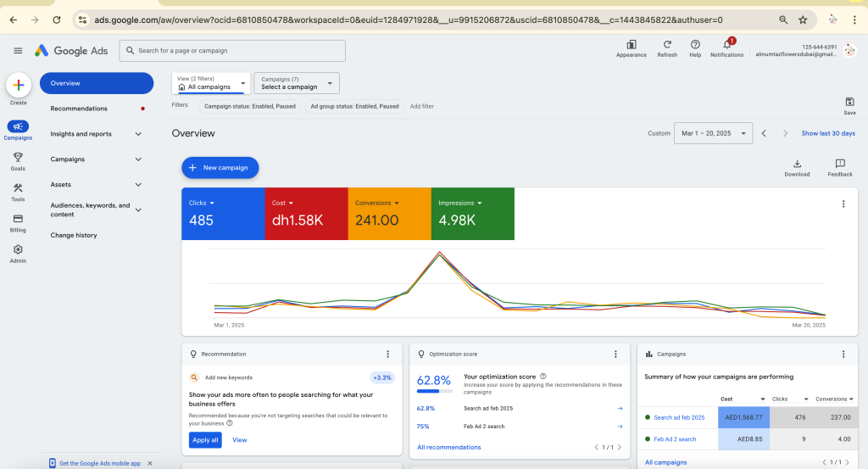Viewport: 868px width, 469px height.
Task: Open Feb Ad 2 search campaign link
Action: 675,439
